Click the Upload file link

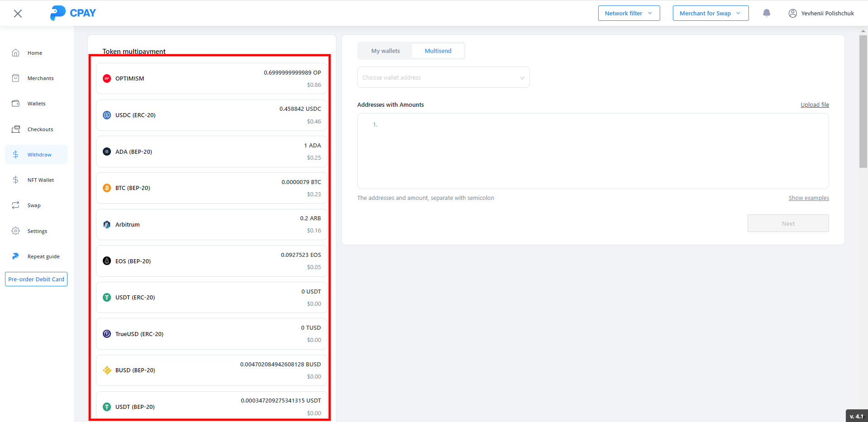tap(814, 104)
